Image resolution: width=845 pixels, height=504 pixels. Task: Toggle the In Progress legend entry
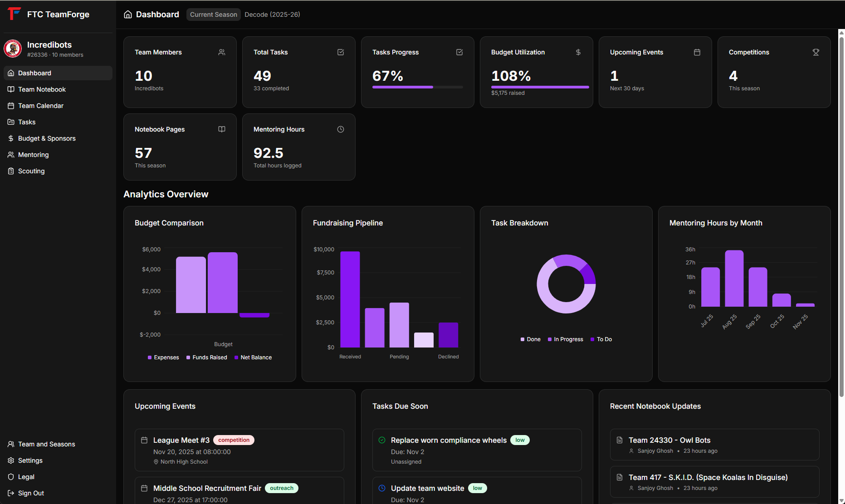(x=565, y=339)
